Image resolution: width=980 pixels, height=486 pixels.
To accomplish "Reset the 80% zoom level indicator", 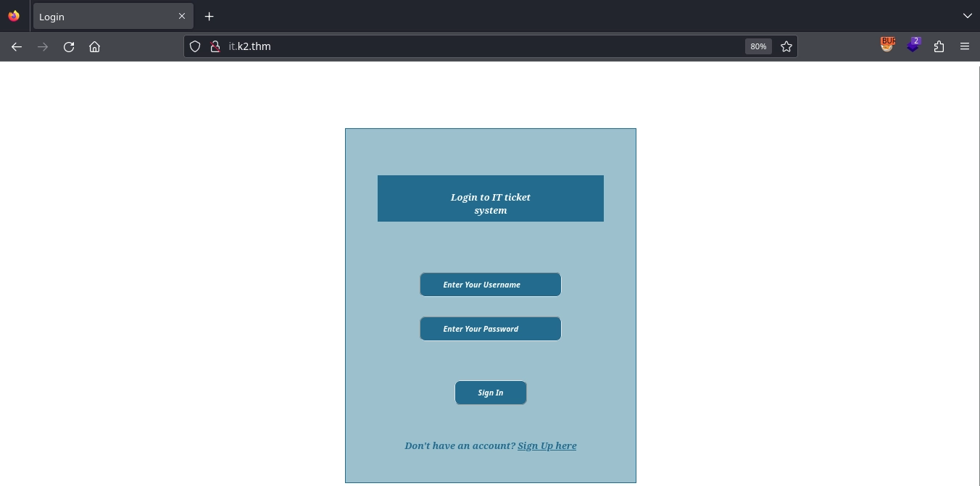I will tap(758, 46).
